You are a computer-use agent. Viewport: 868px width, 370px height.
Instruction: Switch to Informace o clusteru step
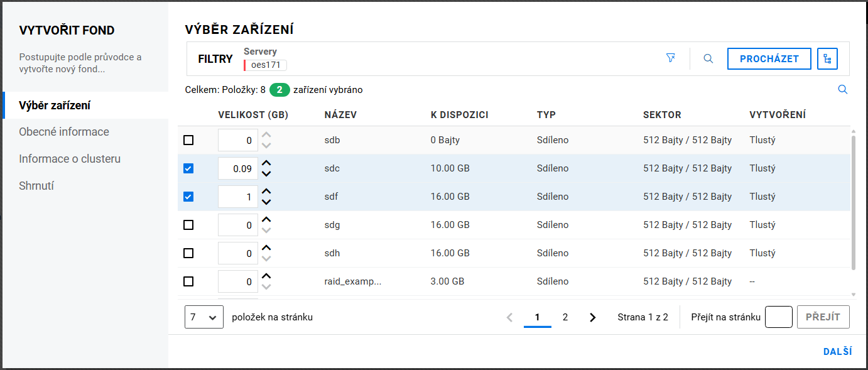pyautogui.click(x=70, y=159)
